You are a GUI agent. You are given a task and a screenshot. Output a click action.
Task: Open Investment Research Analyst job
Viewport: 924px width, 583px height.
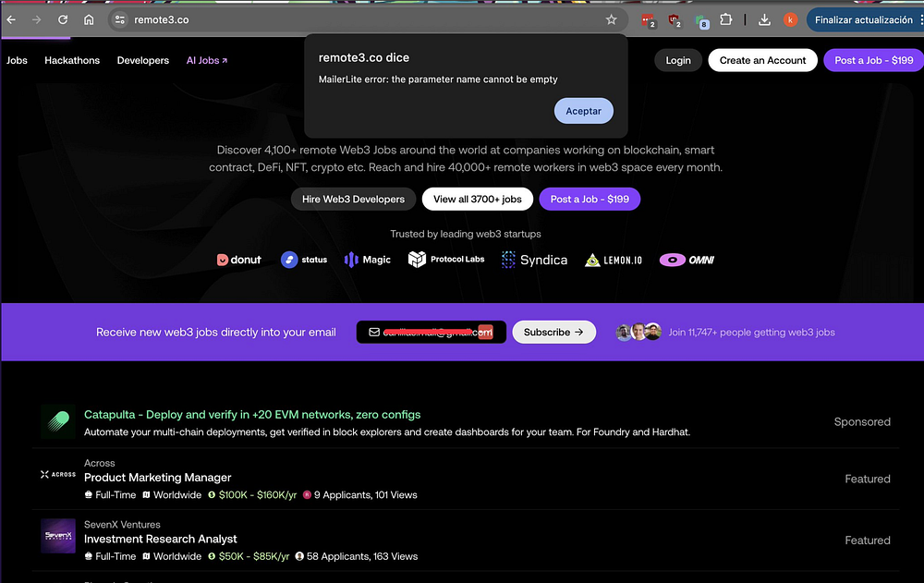pos(160,539)
